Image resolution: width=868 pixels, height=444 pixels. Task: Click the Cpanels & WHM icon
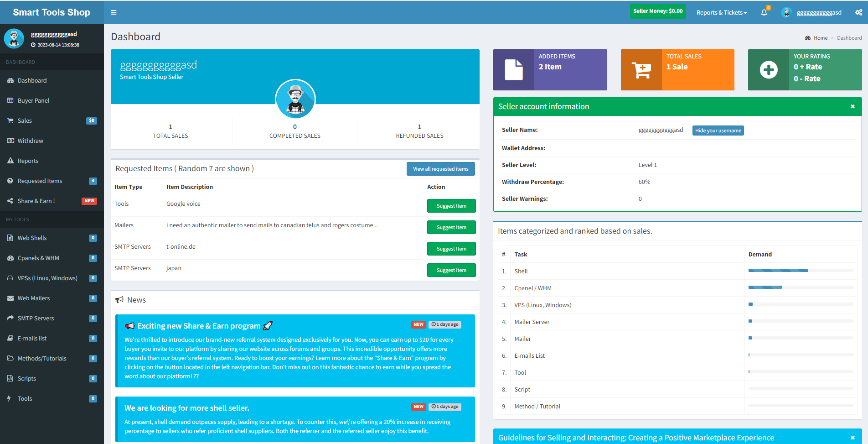[10, 258]
